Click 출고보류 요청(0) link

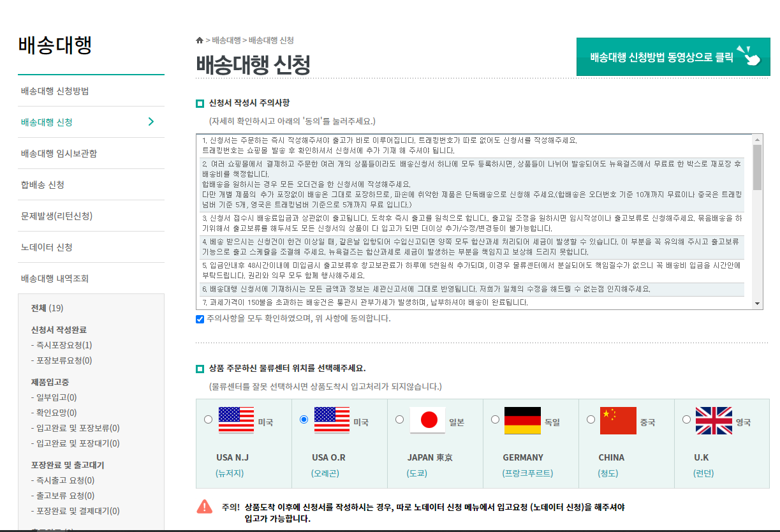click(63, 496)
